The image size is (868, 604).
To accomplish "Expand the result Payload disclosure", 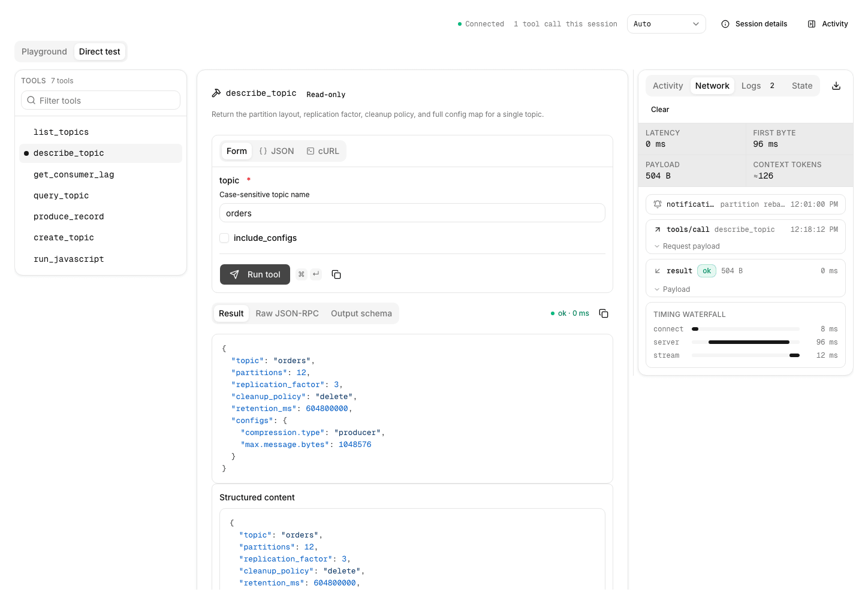I will (x=672, y=289).
